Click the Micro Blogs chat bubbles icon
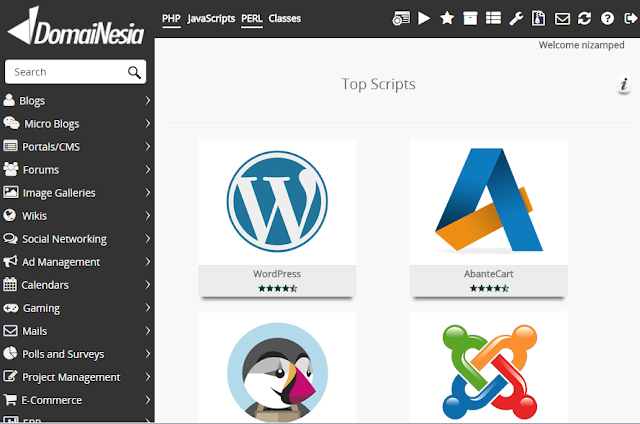The image size is (640, 424). pos(11,123)
